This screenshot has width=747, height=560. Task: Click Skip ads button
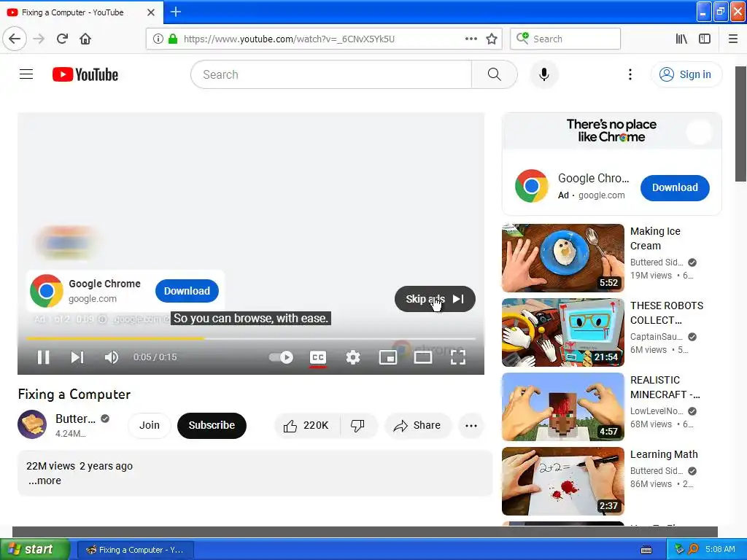[x=435, y=299]
